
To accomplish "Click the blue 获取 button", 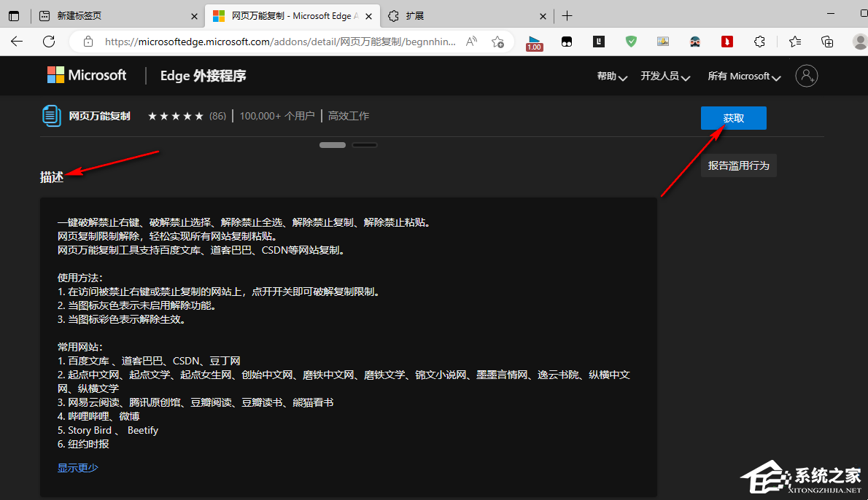I will [733, 118].
